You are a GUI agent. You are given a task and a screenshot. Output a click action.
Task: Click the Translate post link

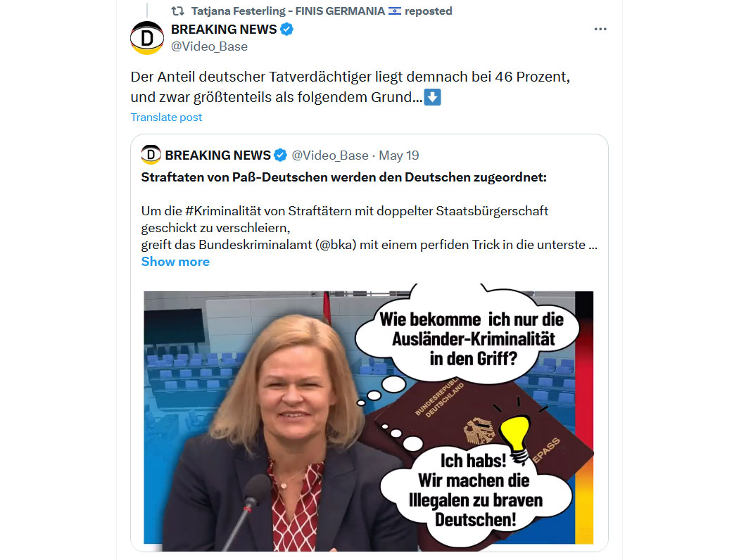point(166,117)
